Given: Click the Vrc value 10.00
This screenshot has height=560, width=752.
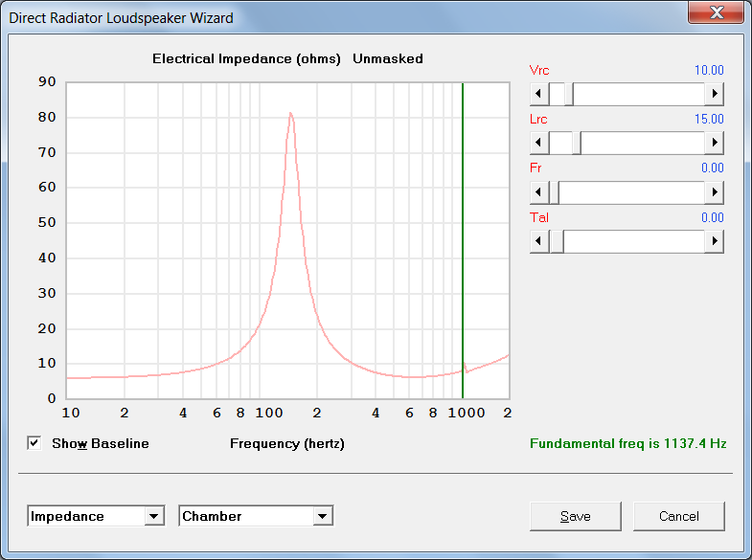Looking at the screenshot, I should point(709,70).
